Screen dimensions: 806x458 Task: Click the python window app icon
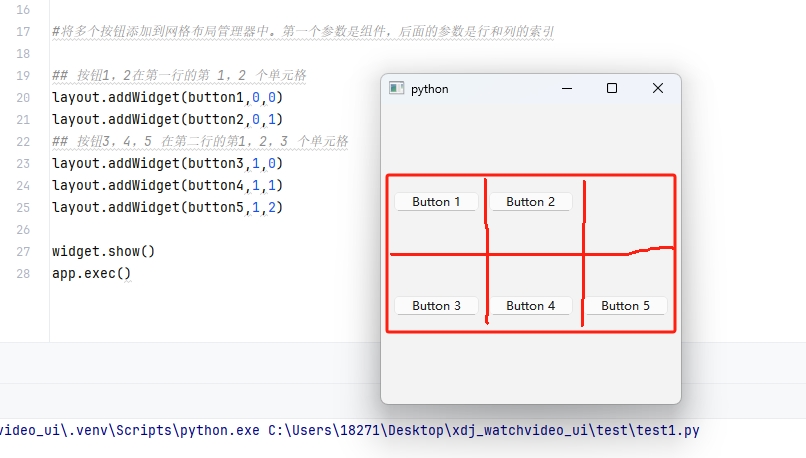tap(396, 89)
